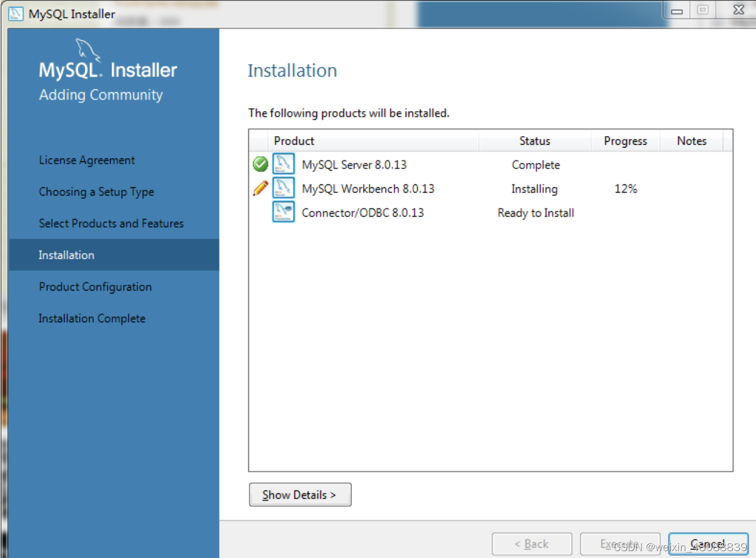
Task: Close the MySQL Installer window
Action: [739, 10]
